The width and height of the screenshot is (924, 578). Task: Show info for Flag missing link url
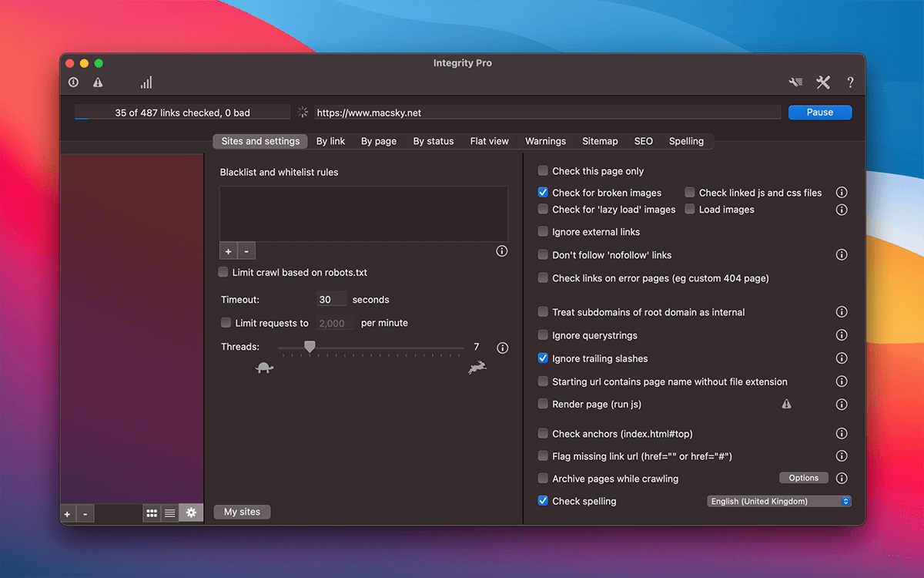tap(842, 456)
